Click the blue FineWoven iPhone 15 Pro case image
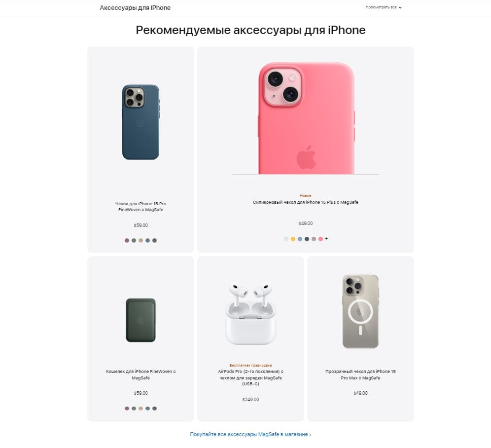The width and height of the screenshot is (491, 448). pos(140,122)
